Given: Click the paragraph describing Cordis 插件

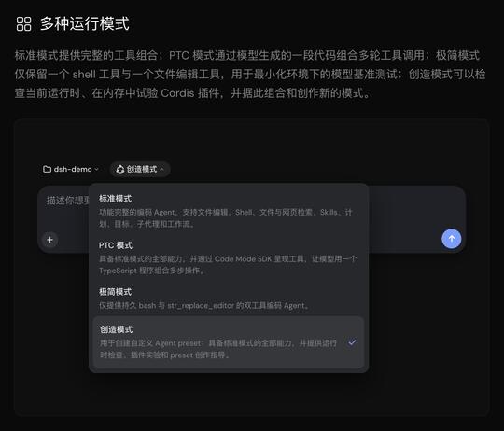Looking at the screenshot, I should pos(250,75).
